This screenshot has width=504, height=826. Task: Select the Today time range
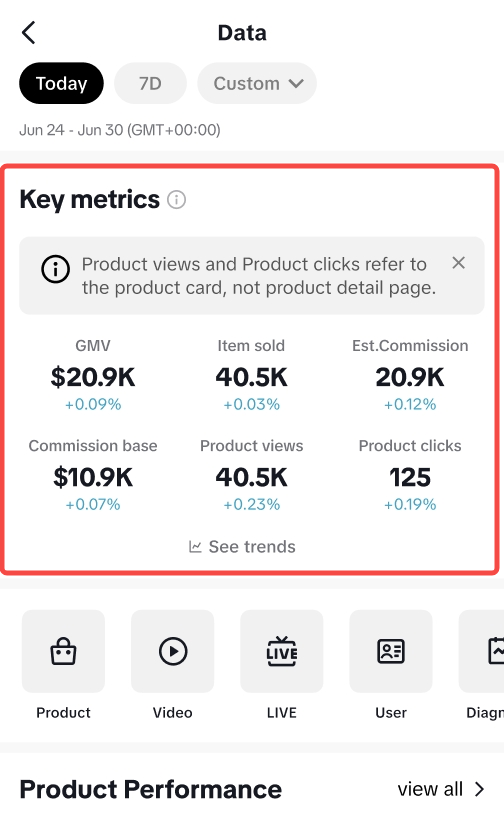pos(62,83)
